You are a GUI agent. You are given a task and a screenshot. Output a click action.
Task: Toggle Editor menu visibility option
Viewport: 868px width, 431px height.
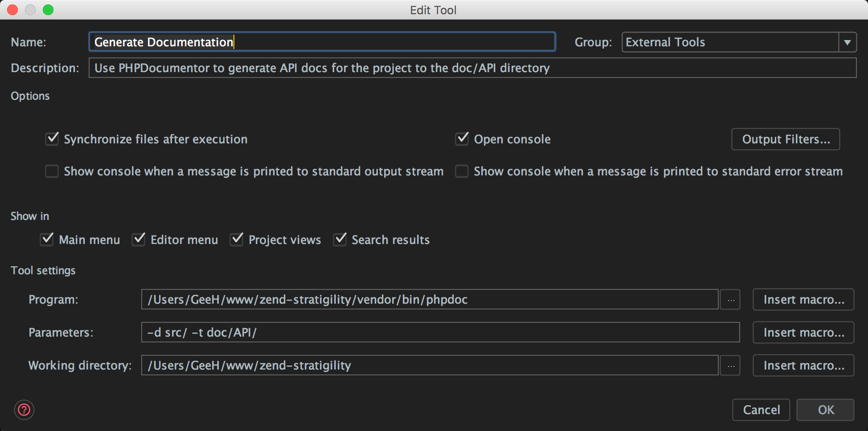tap(139, 240)
